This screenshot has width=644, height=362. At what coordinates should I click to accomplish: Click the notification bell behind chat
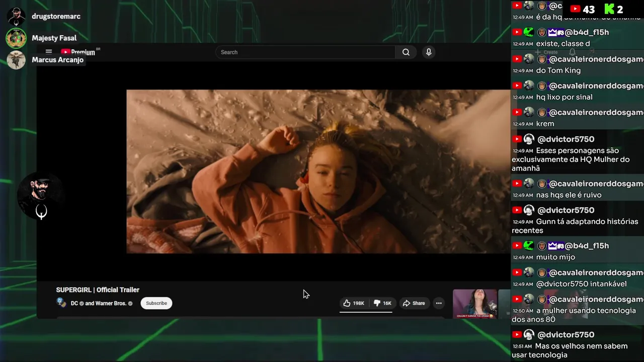point(572,52)
